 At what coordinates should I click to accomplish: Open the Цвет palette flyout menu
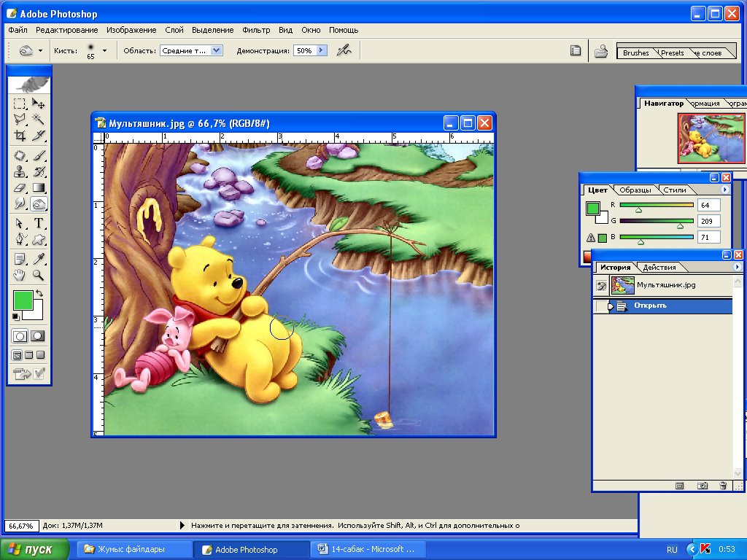(x=724, y=190)
